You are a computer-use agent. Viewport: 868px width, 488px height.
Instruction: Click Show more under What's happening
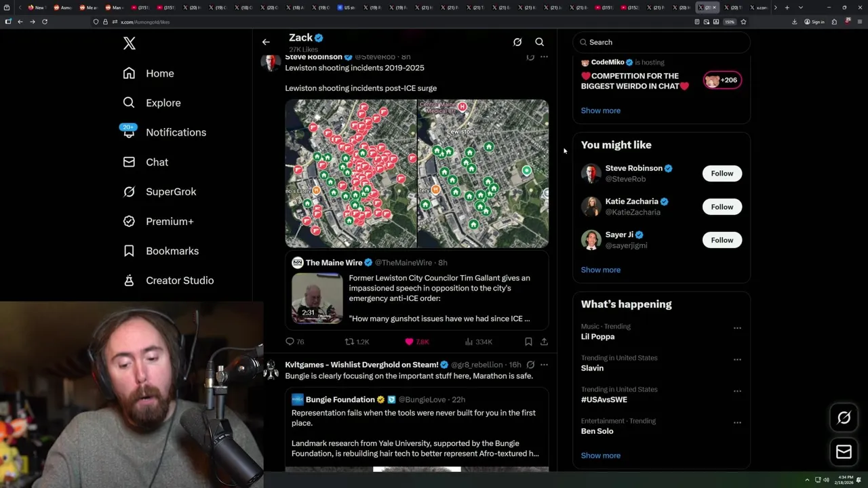(x=600, y=455)
